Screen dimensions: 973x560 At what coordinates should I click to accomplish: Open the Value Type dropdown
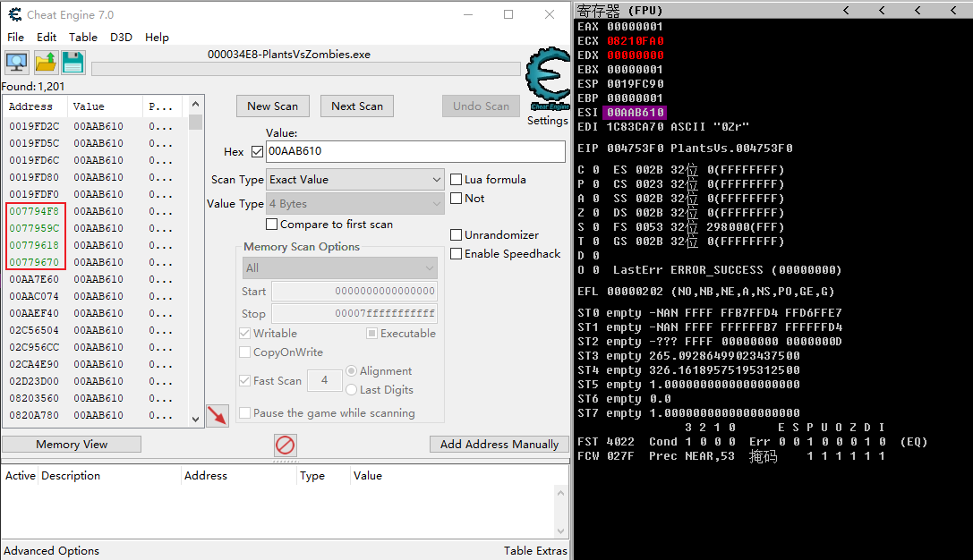pyautogui.click(x=355, y=203)
